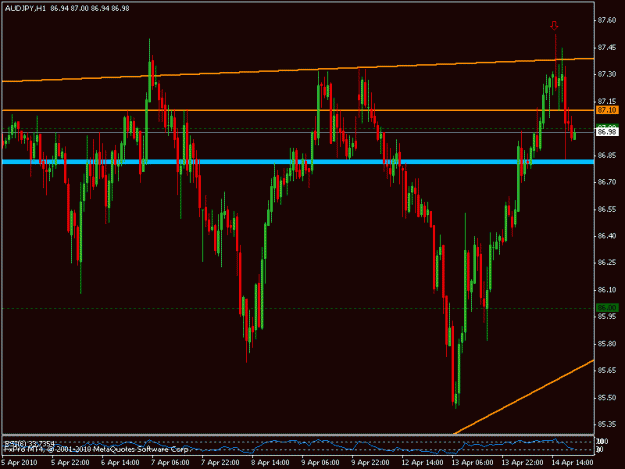This screenshot has height=469, width=625.
Task: Click the 5 Apr 2010 date label
Action: point(20,463)
